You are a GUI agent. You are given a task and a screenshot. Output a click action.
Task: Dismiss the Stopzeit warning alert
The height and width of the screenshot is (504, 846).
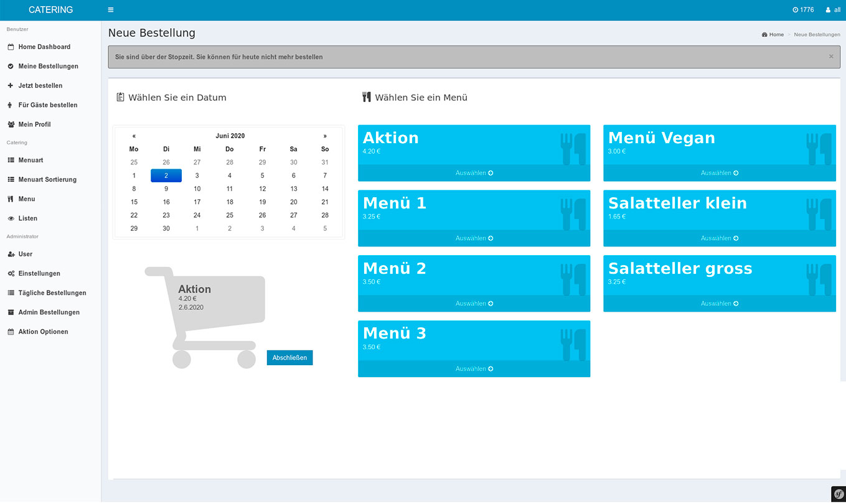point(830,57)
